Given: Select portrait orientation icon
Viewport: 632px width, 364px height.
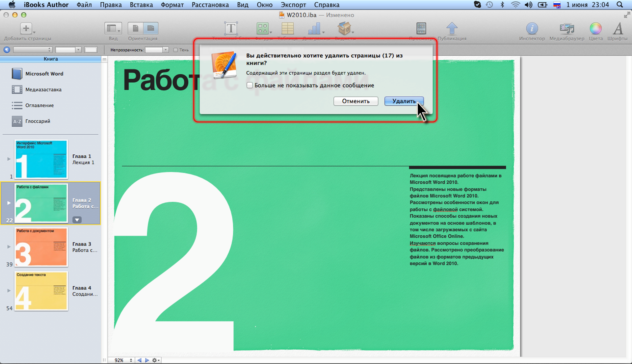Looking at the screenshot, I should 135,28.
